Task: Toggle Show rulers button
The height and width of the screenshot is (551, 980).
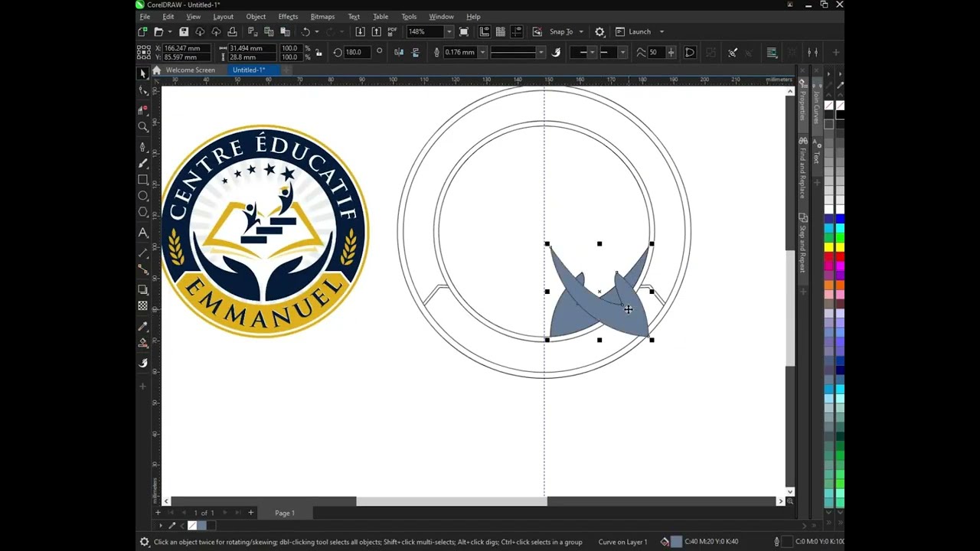Action: point(485,31)
